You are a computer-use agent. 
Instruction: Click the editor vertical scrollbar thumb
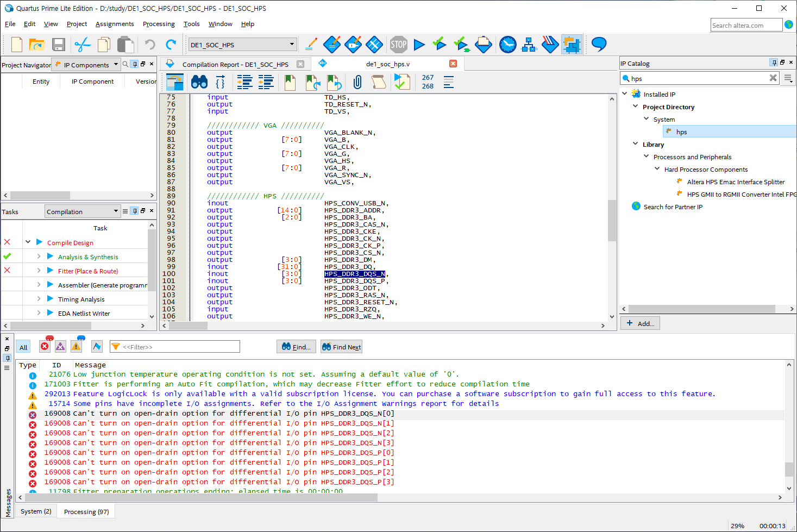pos(612,221)
